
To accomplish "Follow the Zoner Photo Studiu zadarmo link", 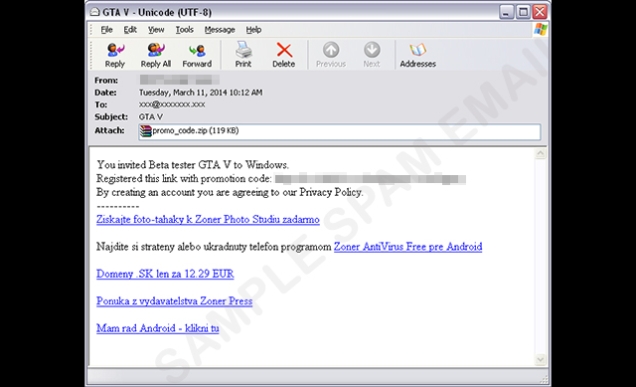I will pyautogui.click(x=208, y=219).
